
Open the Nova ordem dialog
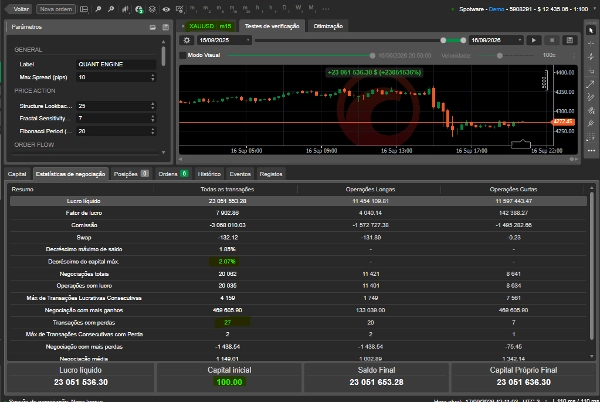click(x=56, y=9)
